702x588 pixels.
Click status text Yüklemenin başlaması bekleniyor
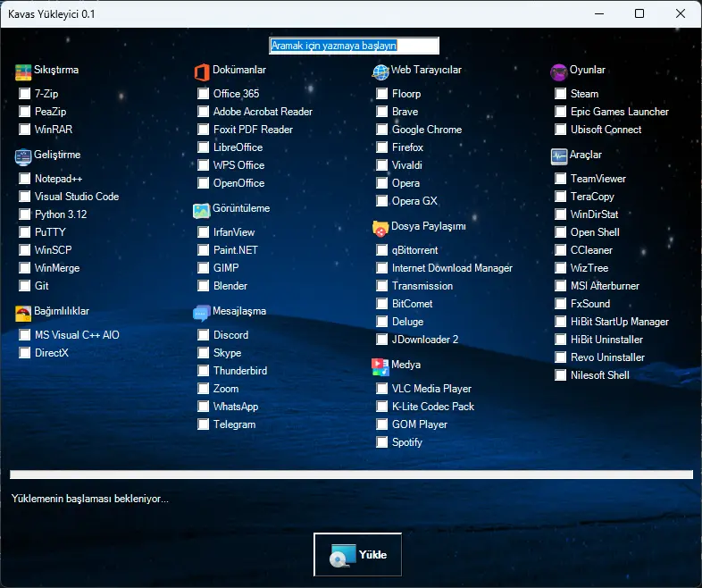90,499
